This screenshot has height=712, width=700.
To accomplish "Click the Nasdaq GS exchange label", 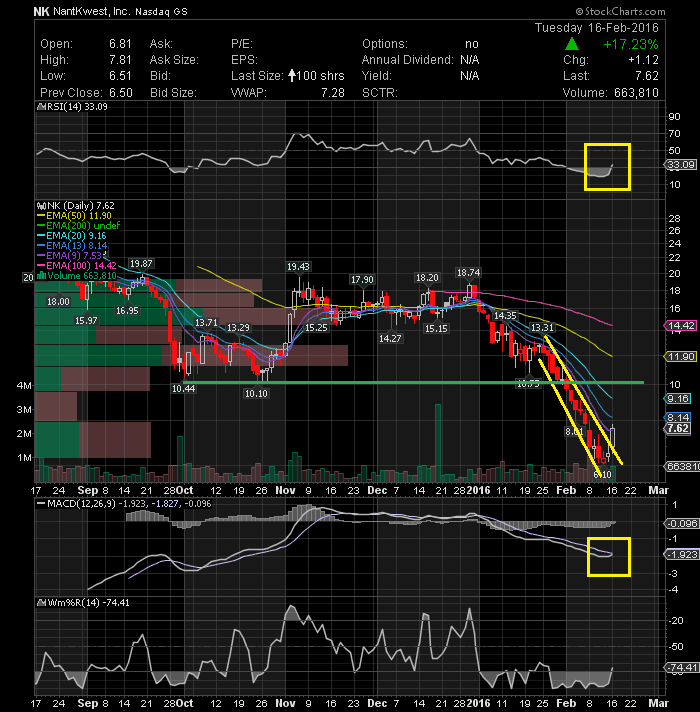I will 161,12.
